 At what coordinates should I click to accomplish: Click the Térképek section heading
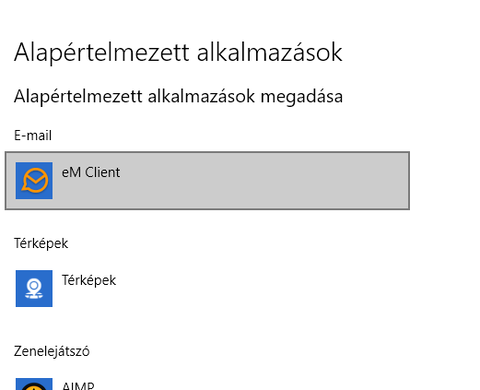click(x=41, y=244)
